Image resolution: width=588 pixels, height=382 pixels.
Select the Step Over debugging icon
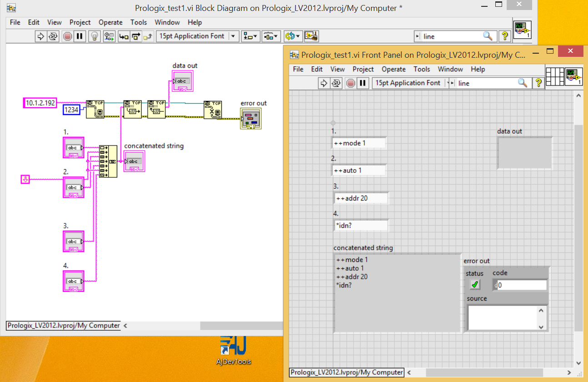[x=136, y=36]
